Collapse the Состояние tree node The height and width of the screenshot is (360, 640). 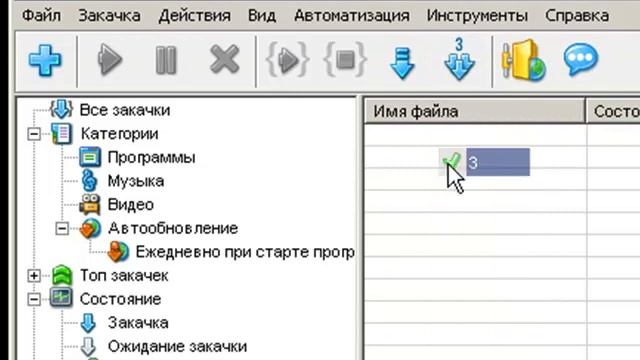[34, 300]
